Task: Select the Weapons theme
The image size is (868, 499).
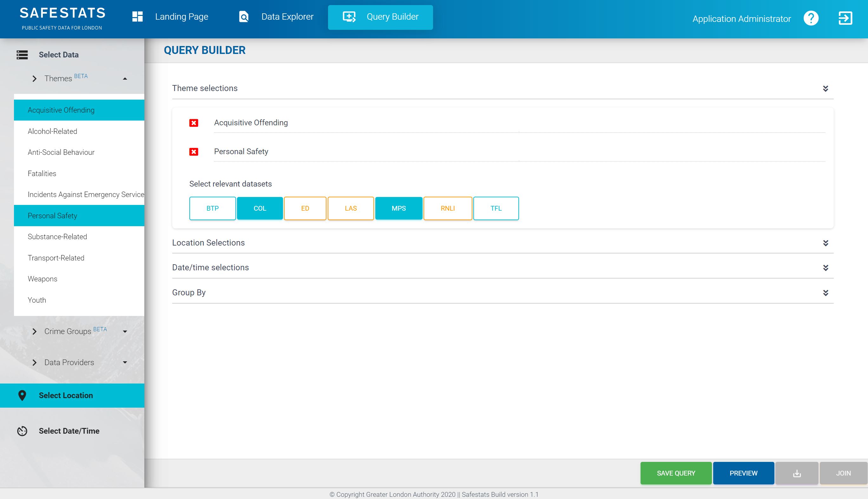Action: point(79,279)
